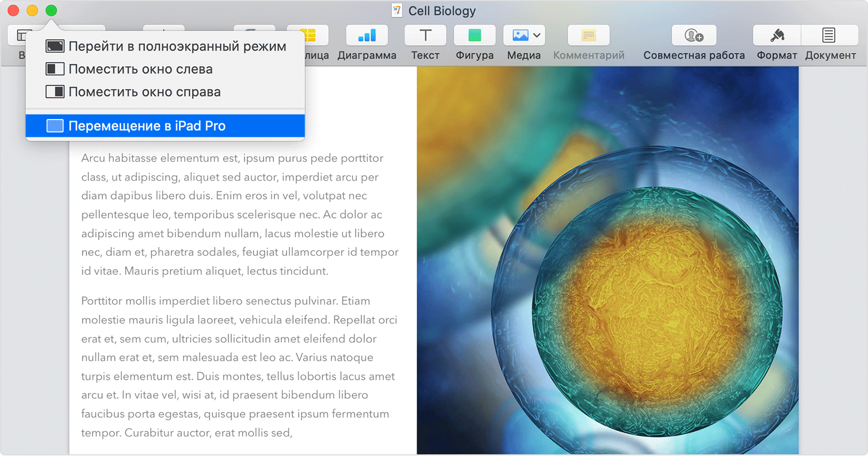
Task: Open the Комментарий comment tool
Action: 588,36
